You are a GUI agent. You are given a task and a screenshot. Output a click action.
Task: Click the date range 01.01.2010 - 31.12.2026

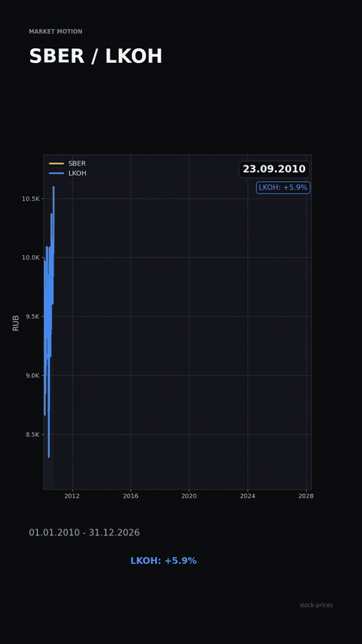point(84,533)
